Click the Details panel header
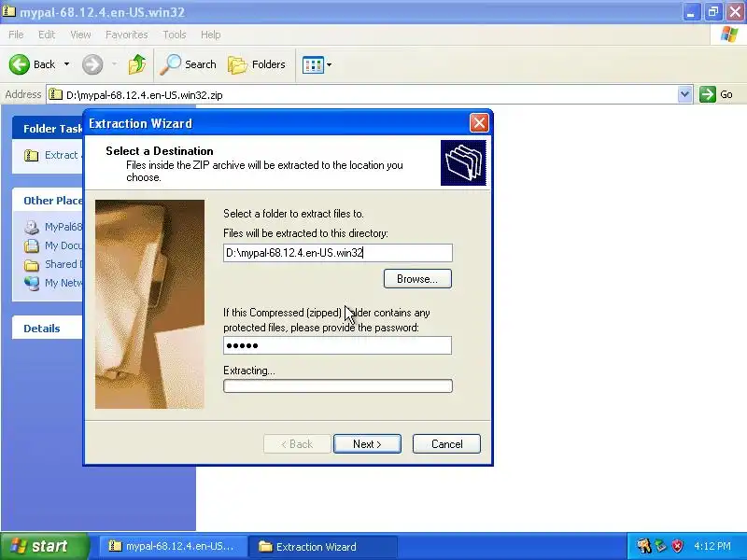747x560 pixels. coord(48,329)
